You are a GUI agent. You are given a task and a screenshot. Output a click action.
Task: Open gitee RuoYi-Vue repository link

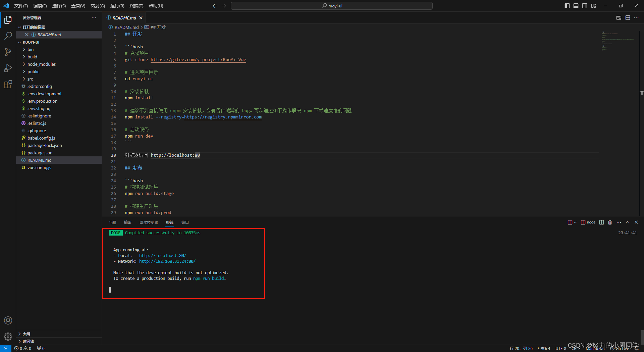click(x=198, y=60)
